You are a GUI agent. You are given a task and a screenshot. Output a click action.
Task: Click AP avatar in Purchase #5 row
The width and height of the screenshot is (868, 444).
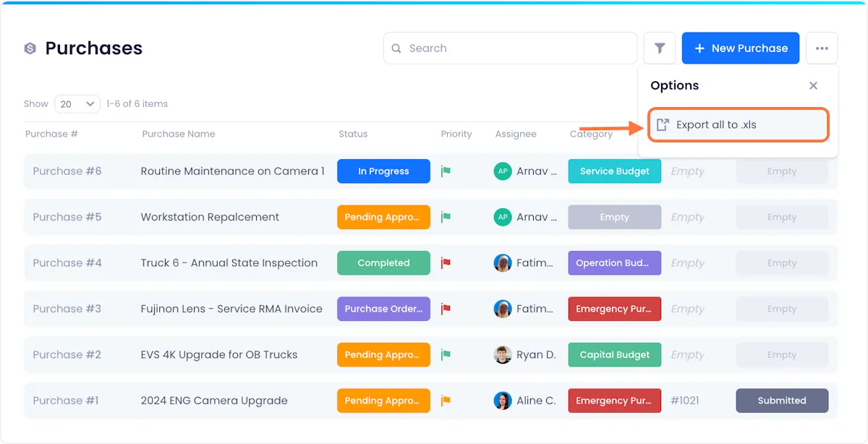pos(503,217)
